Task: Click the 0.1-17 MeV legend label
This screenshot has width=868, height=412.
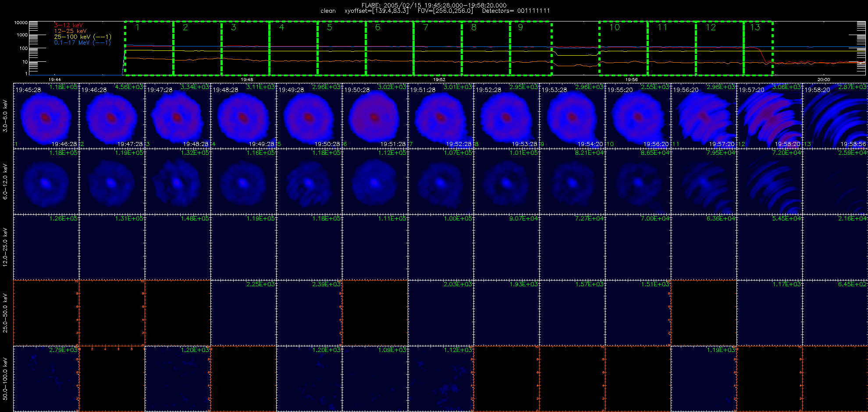Action: pyautogui.click(x=82, y=43)
